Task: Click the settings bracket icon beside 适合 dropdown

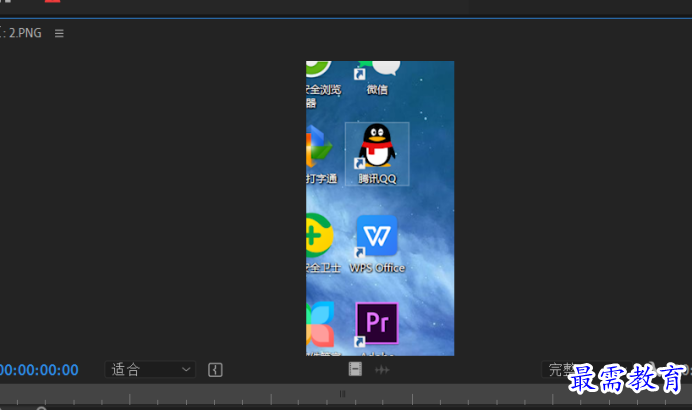Action: pos(215,370)
